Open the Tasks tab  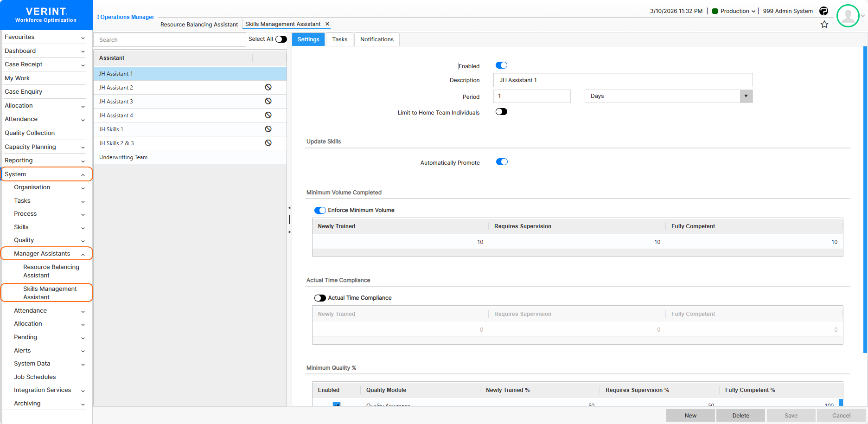(339, 39)
